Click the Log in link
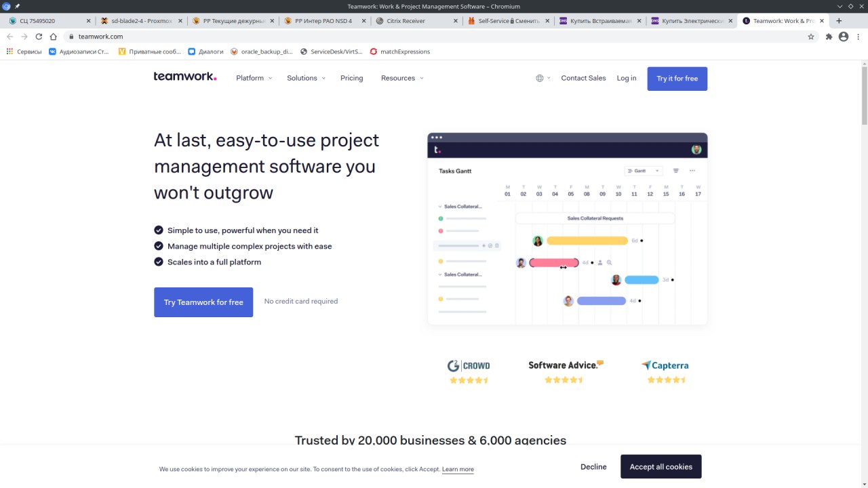 tap(627, 78)
